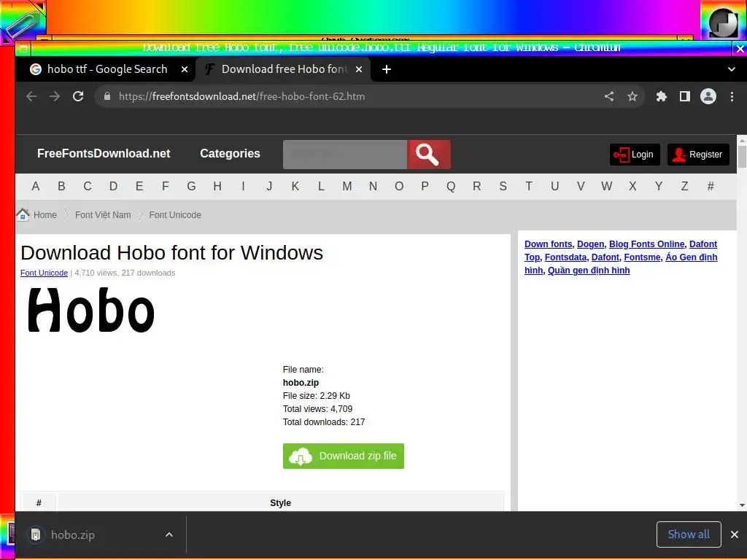
Task: Open the Font Việt Nam breadcrumb
Action: pyautogui.click(x=103, y=215)
